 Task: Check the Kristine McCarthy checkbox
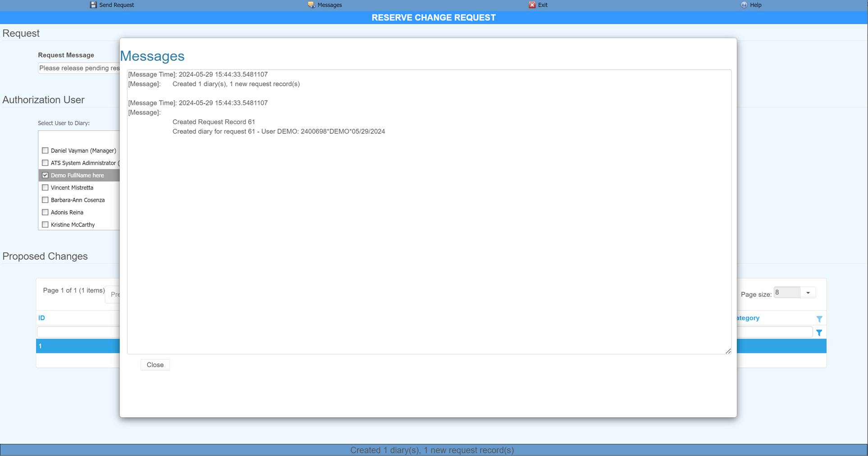[45, 224]
